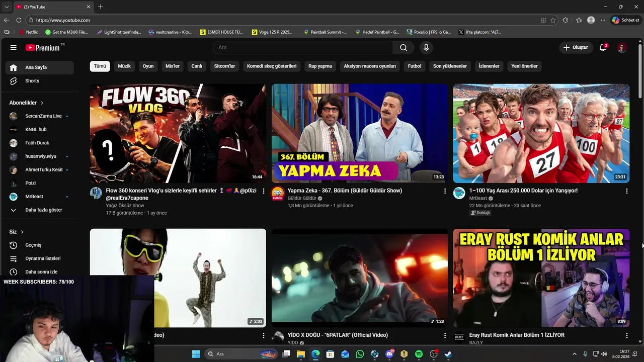Select the Yeni öneriler filter chip
Viewport: 644px width, 362px height.
(524, 66)
